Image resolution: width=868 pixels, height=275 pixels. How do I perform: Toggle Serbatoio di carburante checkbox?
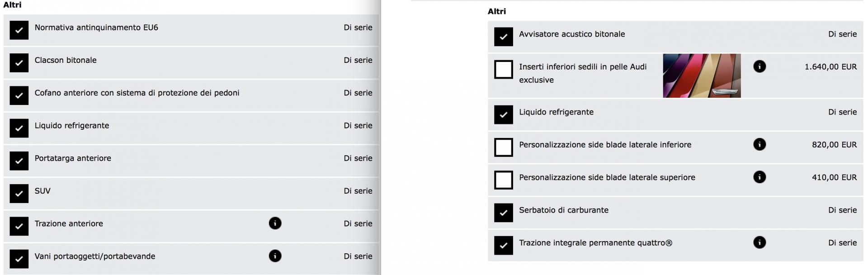pos(504,213)
